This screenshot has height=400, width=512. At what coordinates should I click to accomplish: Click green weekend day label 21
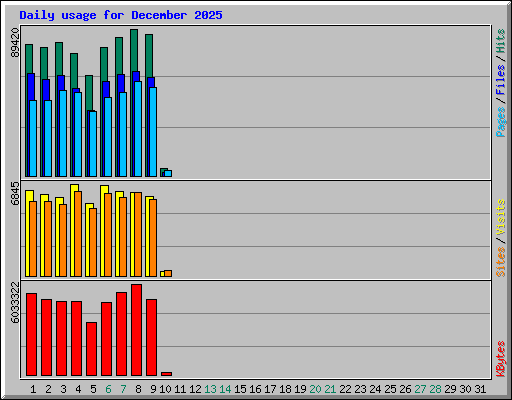coord(330,389)
